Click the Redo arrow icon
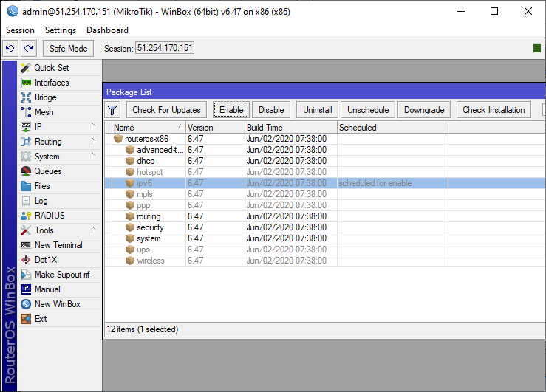Screen dimensions: 546x392 click(29, 48)
